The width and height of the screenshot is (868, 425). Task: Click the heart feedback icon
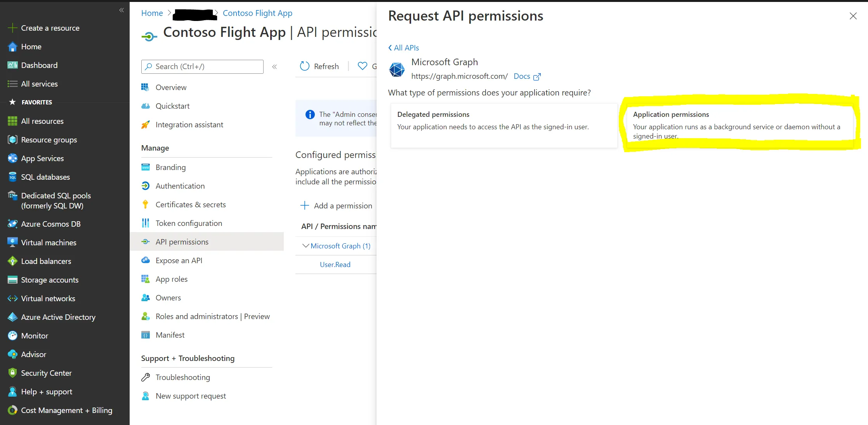tap(362, 66)
